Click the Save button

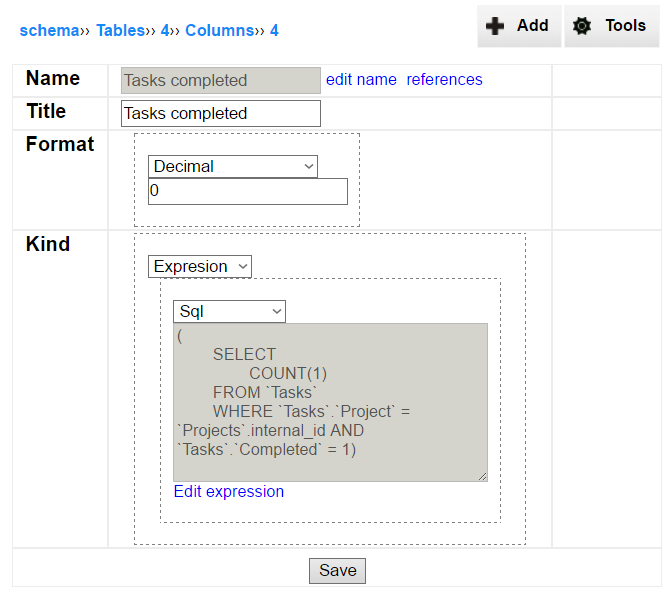point(337,570)
